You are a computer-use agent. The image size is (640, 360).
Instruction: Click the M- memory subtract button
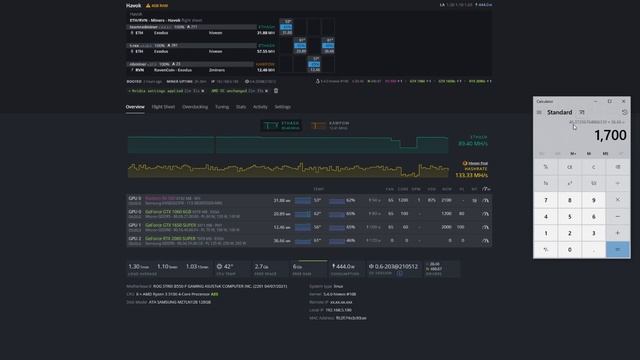[589, 153]
